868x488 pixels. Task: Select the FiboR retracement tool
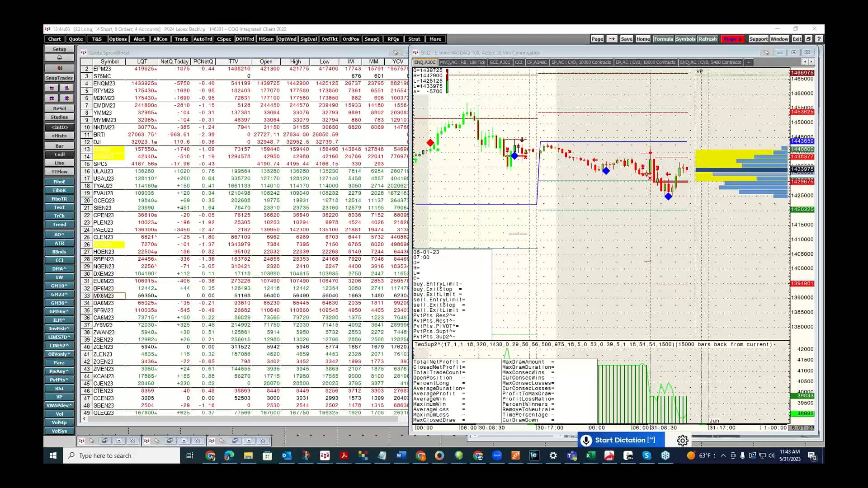[59, 190]
